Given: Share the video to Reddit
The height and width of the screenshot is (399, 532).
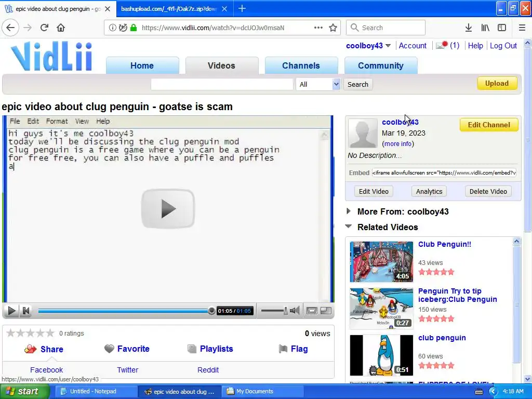Looking at the screenshot, I should [x=208, y=370].
